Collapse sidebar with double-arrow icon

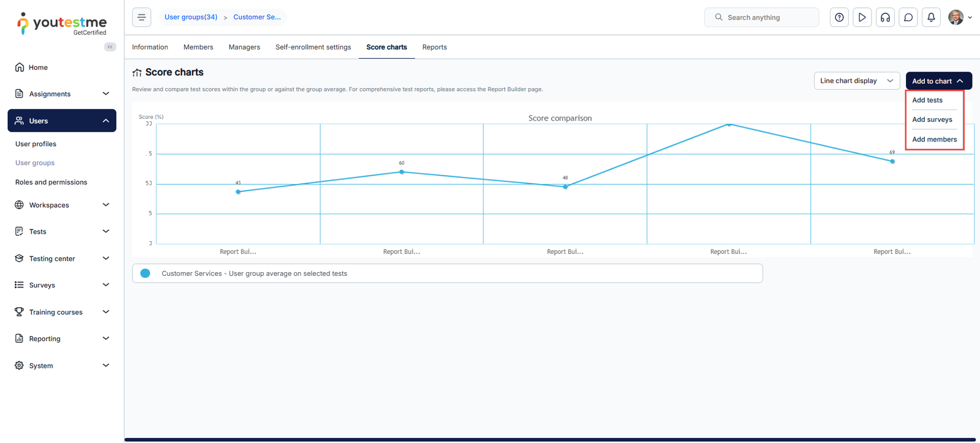click(110, 47)
